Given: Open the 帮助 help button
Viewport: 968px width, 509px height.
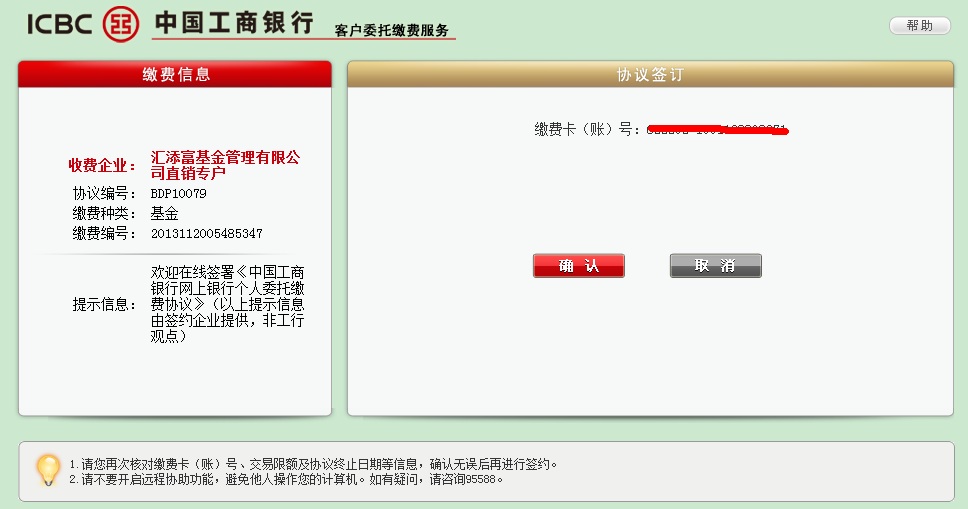Looking at the screenshot, I should 919,26.
